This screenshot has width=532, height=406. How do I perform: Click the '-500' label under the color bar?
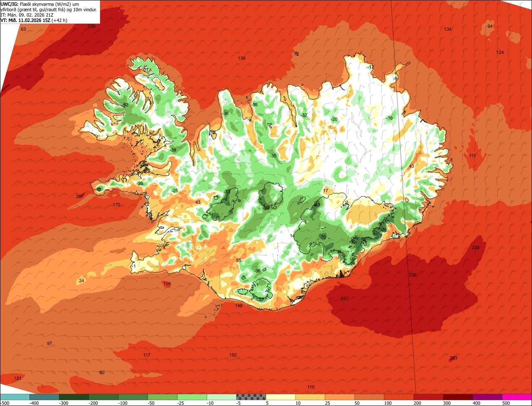4,403
